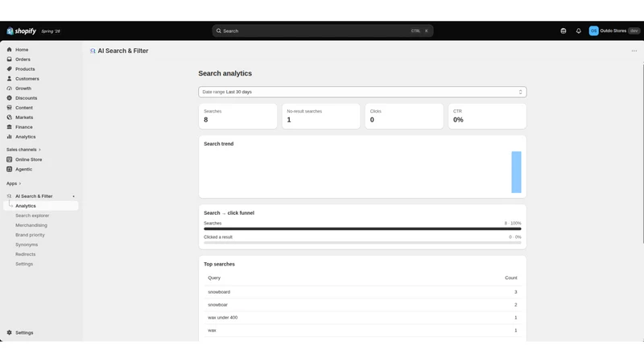Open Search explorer
This screenshot has height=362, width=644.
[32, 216]
